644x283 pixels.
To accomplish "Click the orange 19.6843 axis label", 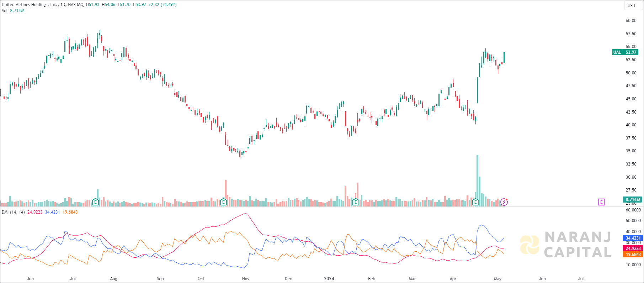I will pyautogui.click(x=633, y=255).
